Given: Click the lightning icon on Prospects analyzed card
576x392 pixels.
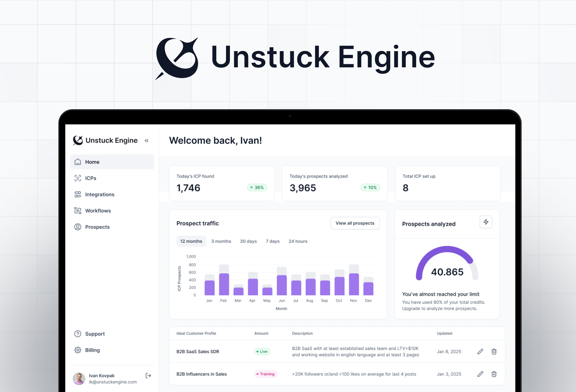Looking at the screenshot, I should tap(486, 222).
